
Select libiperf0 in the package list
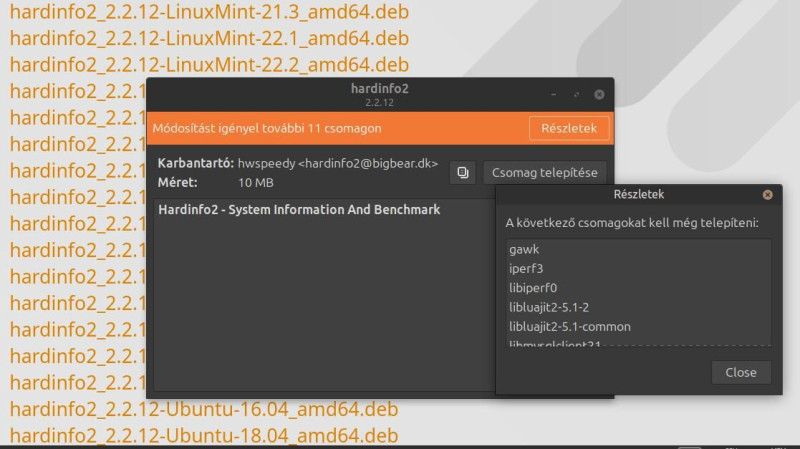(638, 288)
